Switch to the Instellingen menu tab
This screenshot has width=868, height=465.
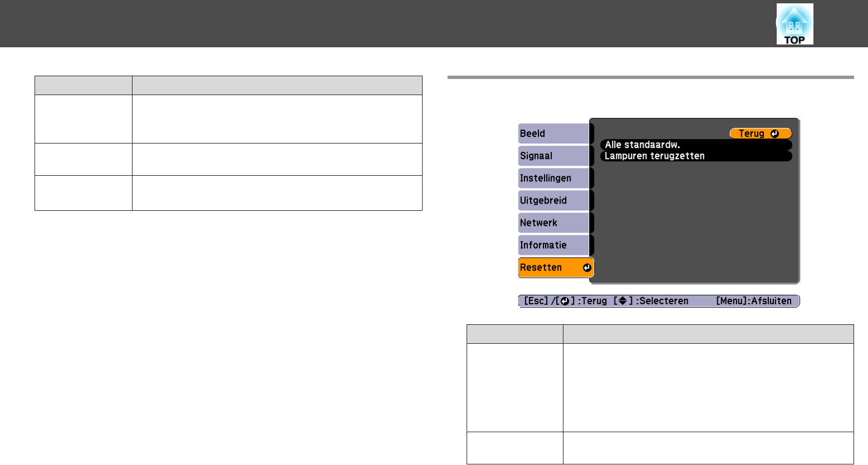tap(553, 178)
